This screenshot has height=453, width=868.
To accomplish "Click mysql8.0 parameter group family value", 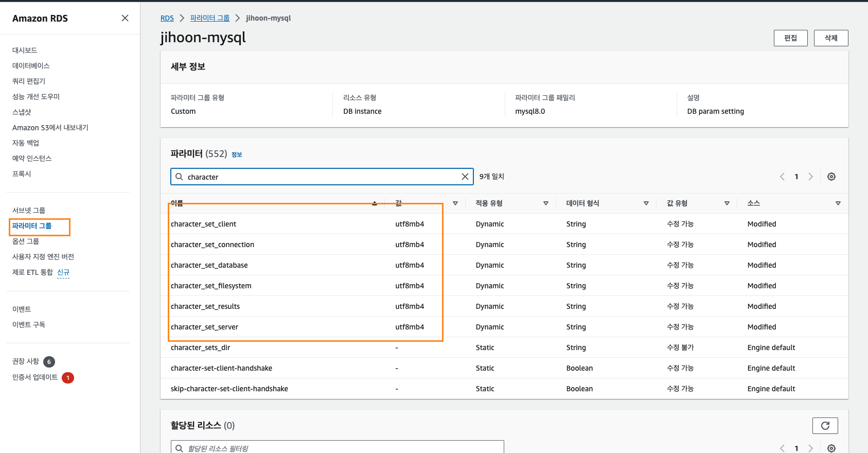I will [x=530, y=111].
